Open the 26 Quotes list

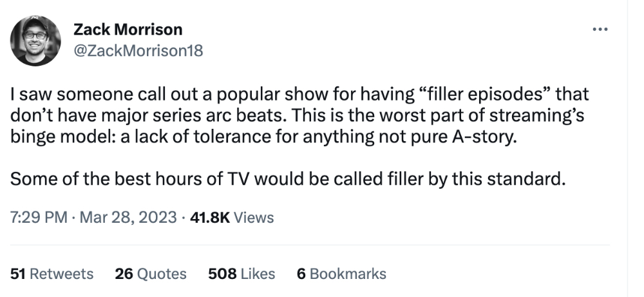pos(151,274)
